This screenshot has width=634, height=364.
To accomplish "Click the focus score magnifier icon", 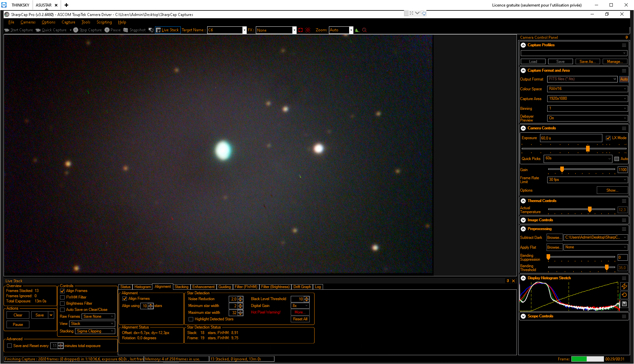I will pyautogui.click(x=364, y=30).
